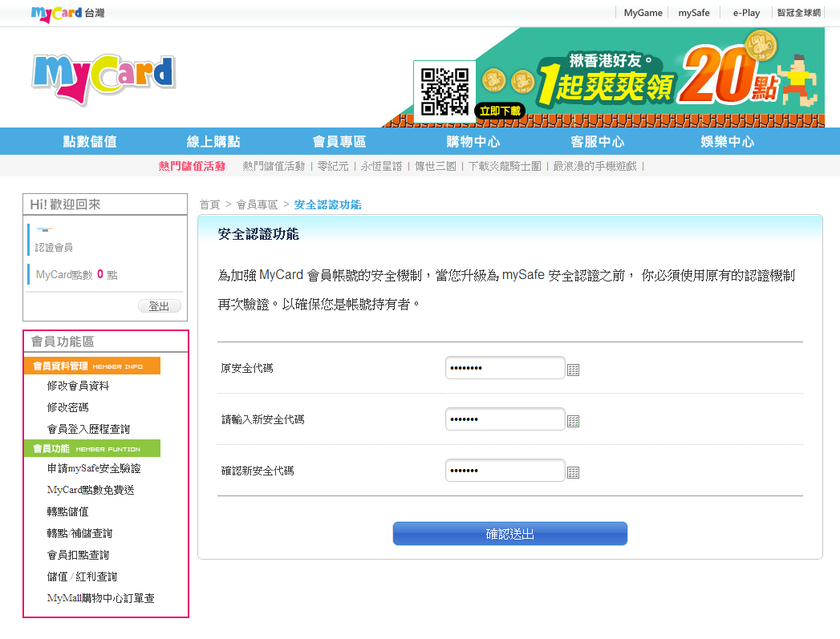Open 轉點儲值 sidebar link
This screenshot has height=639, width=840.
pos(67,512)
